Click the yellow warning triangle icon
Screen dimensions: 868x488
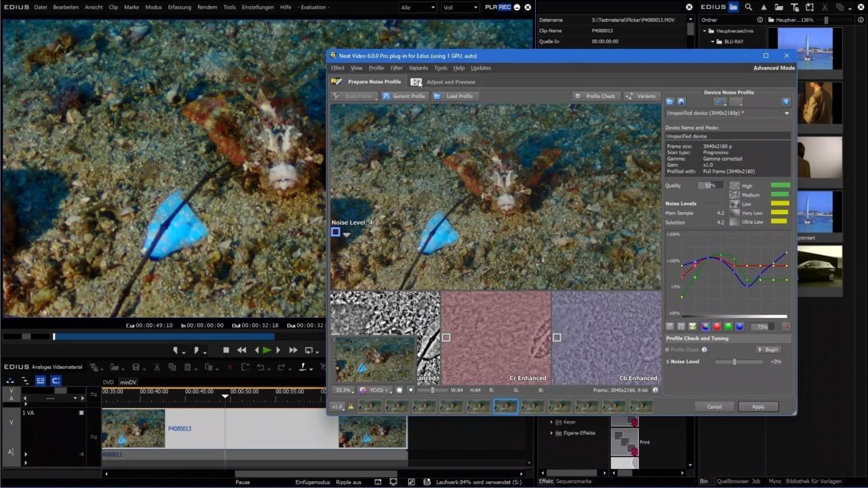[x=351, y=407]
